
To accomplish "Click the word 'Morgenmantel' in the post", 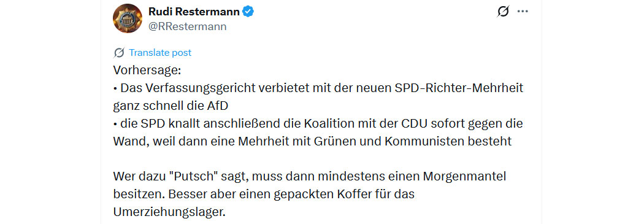I will tap(464, 177).
